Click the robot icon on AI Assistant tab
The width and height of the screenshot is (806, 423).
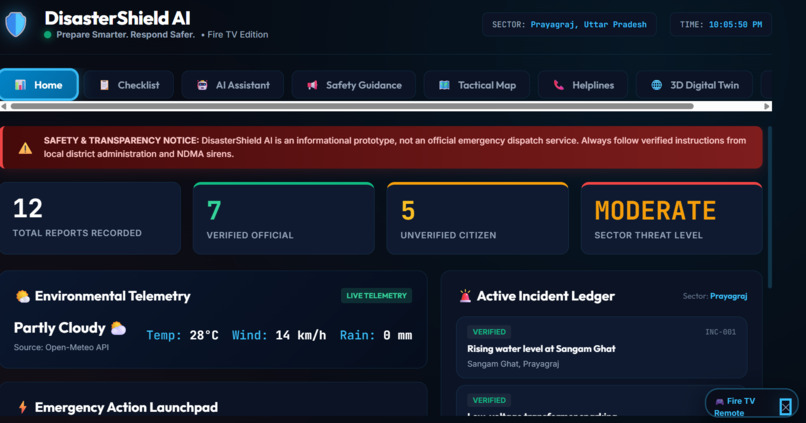[202, 85]
